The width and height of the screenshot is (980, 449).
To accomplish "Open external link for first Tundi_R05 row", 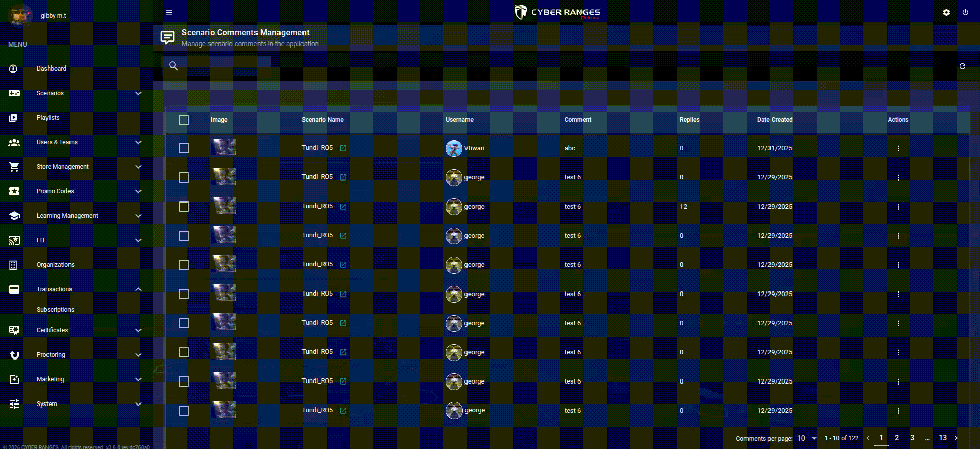I will [343, 148].
